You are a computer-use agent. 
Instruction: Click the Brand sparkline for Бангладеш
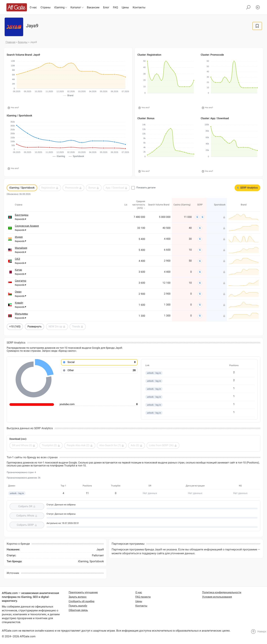point(243,217)
